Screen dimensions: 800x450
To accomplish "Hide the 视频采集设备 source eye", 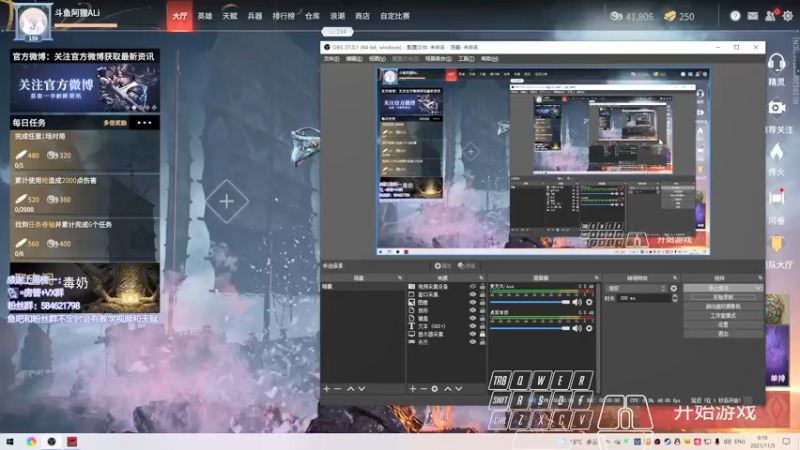I will (472, 287).
